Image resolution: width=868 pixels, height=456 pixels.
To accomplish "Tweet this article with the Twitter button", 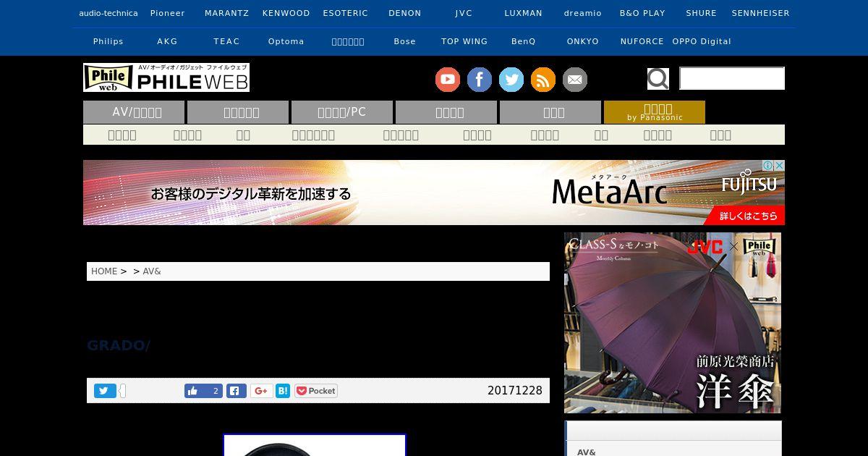I will pyautogui.click(x=105, y=391).
